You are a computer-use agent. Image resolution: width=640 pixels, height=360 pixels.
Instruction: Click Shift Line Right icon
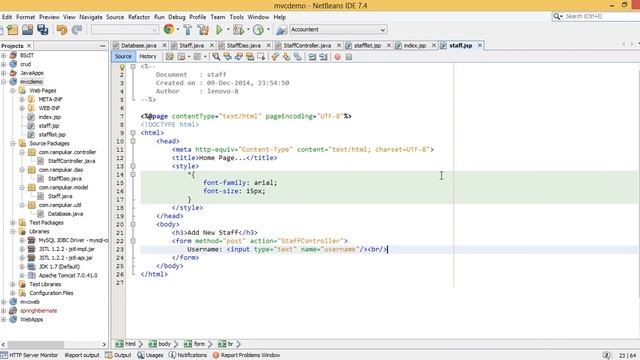[x=324, y=57]
